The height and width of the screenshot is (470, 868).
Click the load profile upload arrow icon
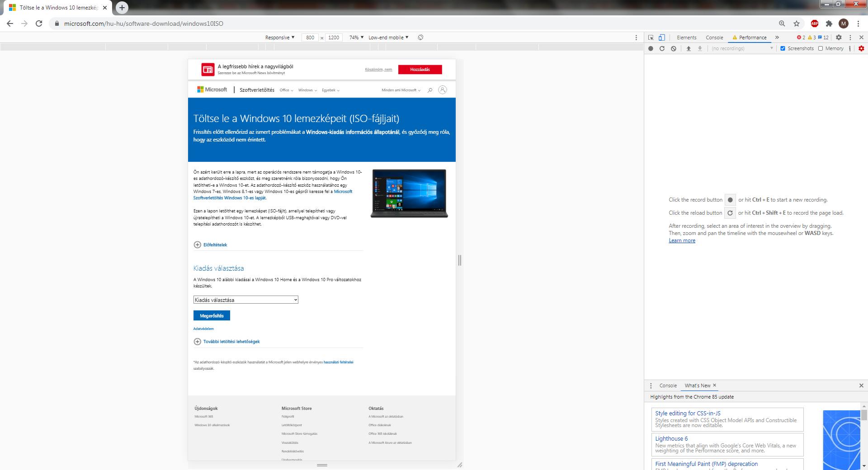689,48
